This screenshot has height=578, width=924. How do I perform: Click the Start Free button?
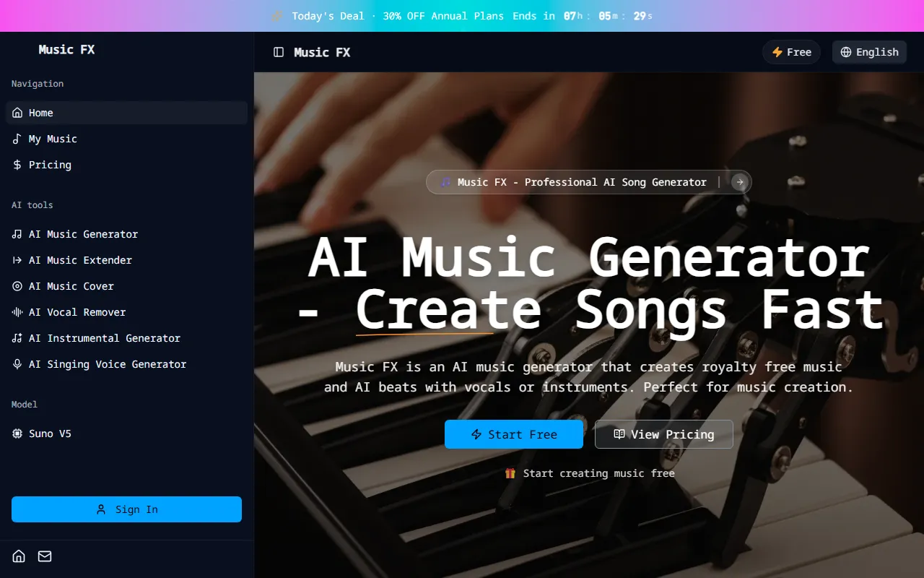coord(514,434)
